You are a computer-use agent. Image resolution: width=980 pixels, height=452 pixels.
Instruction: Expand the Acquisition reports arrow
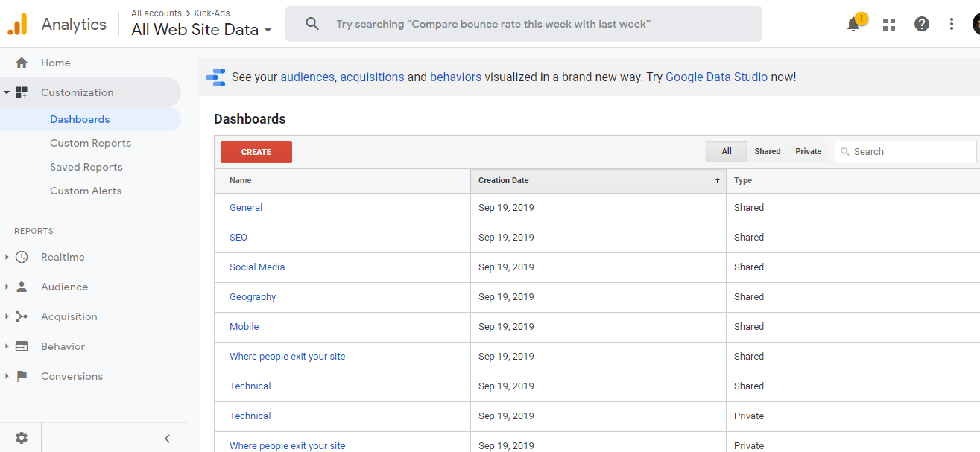7,316
